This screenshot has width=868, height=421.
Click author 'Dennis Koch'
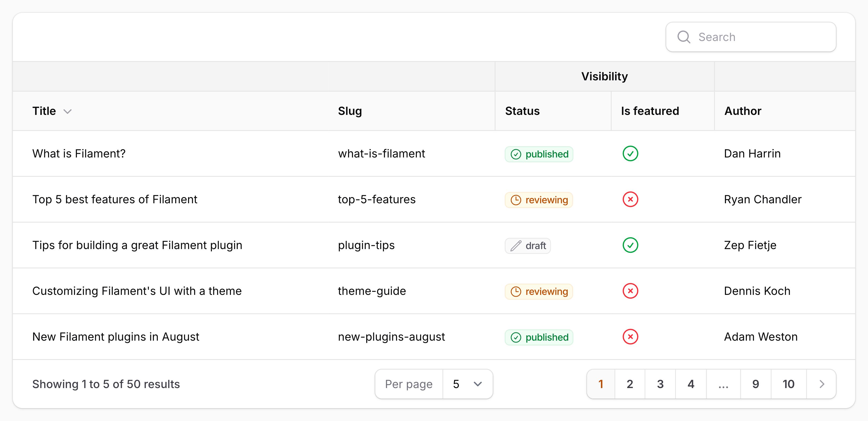coord(757,291)
